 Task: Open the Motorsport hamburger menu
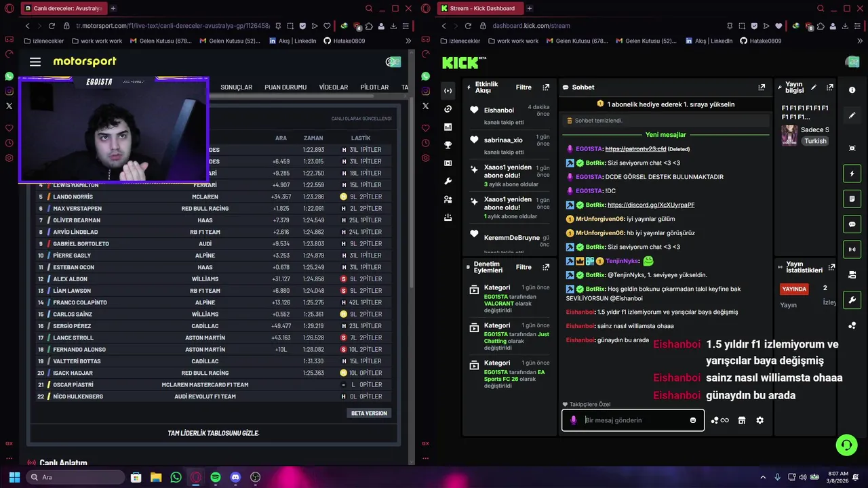(35, 62)
